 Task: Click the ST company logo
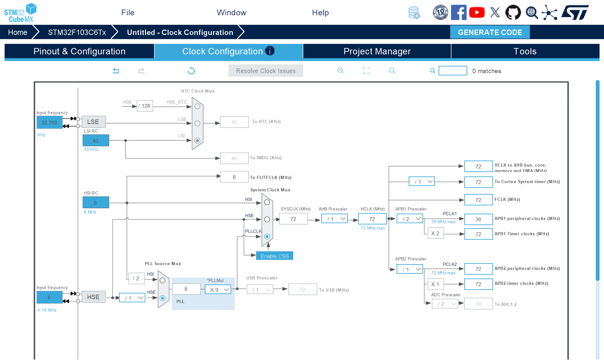(x=575, y=12)
